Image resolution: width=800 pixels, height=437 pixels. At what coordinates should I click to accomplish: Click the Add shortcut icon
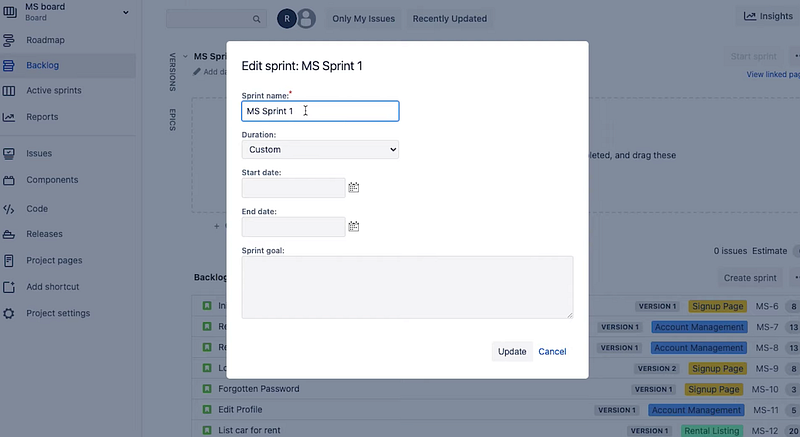coord(9,287)
